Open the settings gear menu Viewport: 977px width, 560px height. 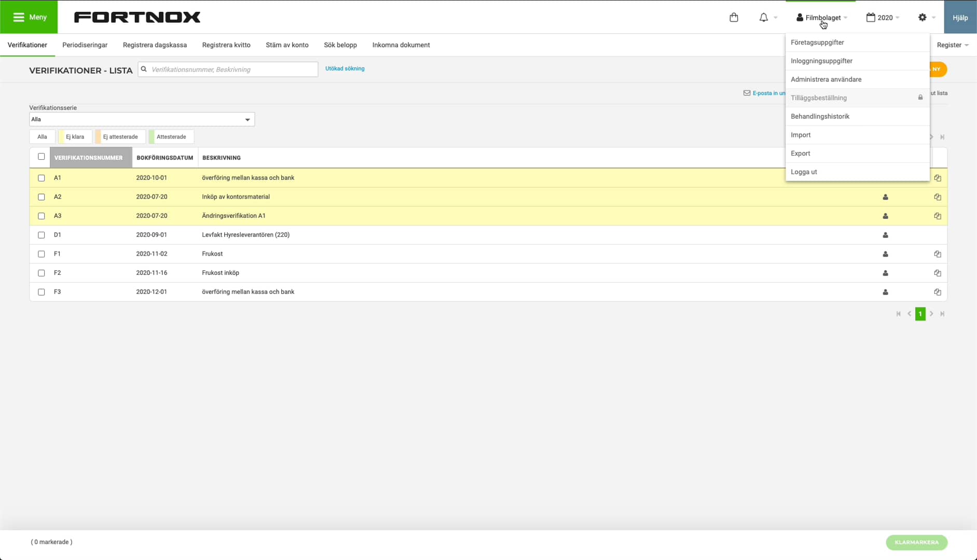(923, 18)
